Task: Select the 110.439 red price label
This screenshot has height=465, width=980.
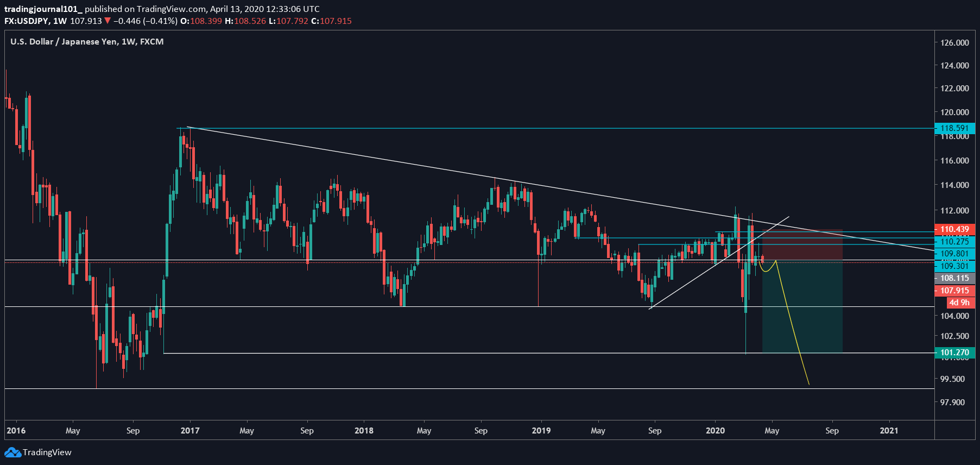Action: pos(954,229)
